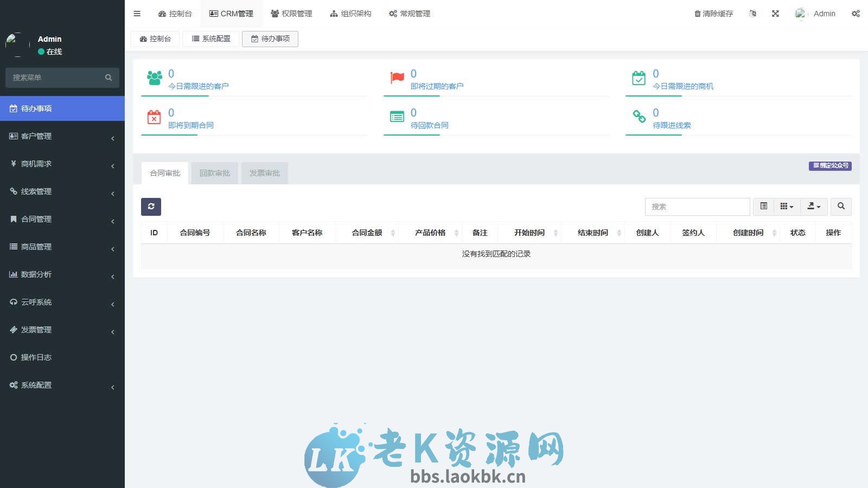Open 即将到期合同 link

(190, 125)
